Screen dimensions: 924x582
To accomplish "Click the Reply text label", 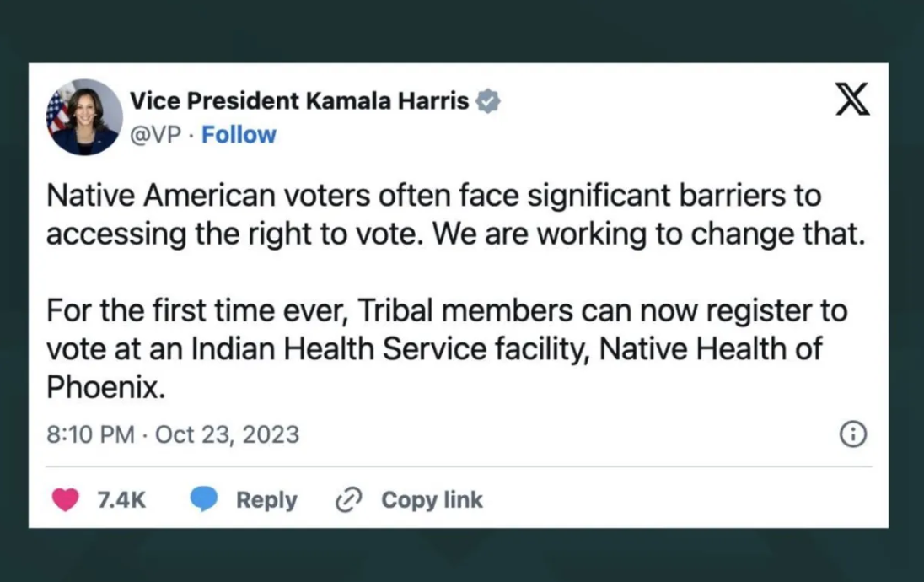I will pos(266,500).
